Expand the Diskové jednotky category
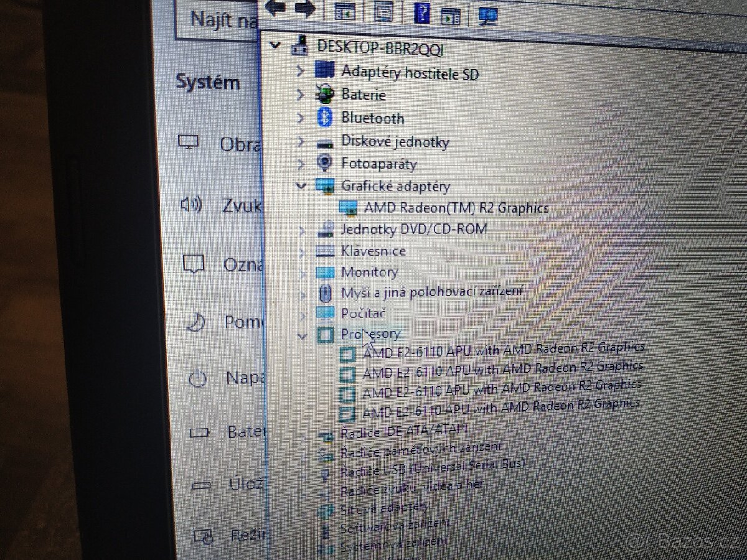The width and height of the screenshot is (747, 560). 301,141
